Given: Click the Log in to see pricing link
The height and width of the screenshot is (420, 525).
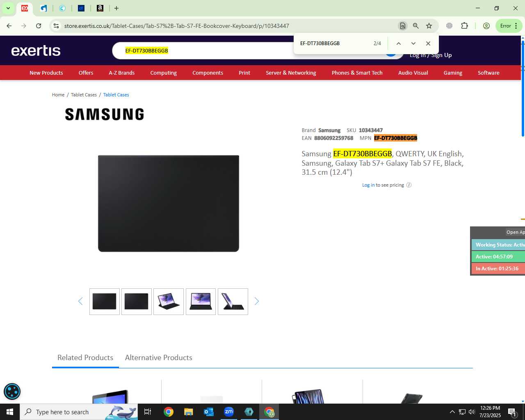Looking at the screenshot, I should coord(368,185).
